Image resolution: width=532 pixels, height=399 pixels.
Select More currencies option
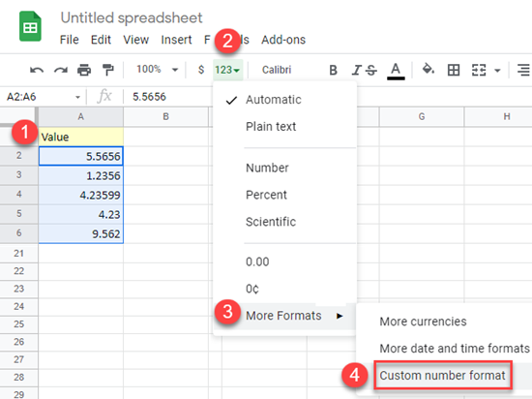click(445, 322)
